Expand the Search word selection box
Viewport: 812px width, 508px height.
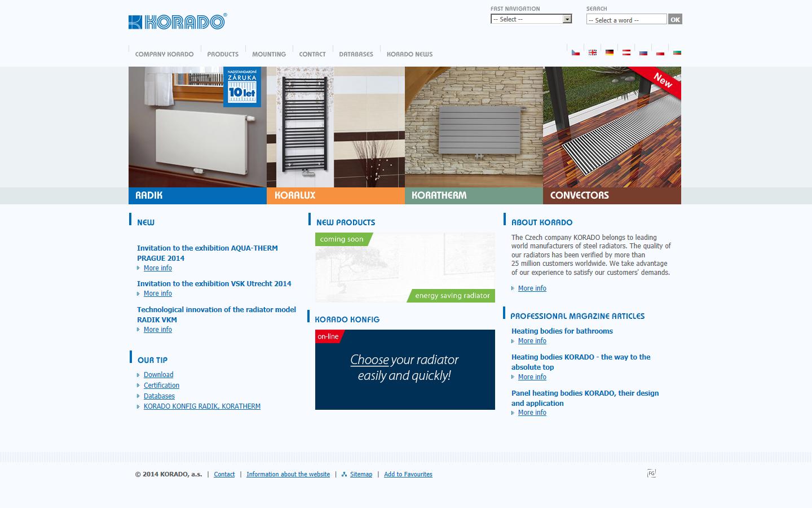coord(626,19)
